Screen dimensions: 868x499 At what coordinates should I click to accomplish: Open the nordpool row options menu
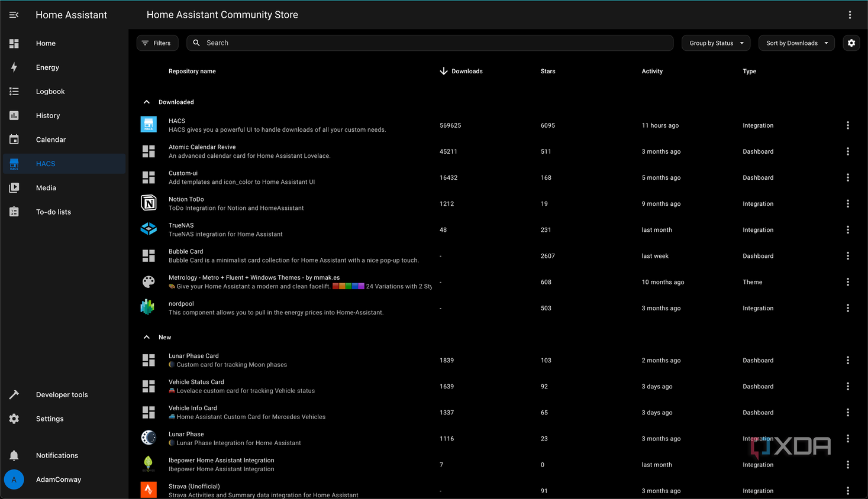click(x=847, y=308)
